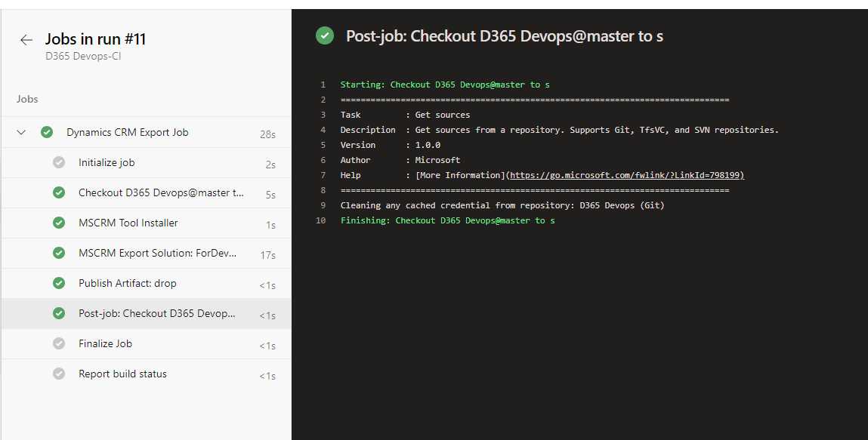Click log line 6 Author: Microsoft
Viewport: 868px width, 440px height.
point(400,160)
